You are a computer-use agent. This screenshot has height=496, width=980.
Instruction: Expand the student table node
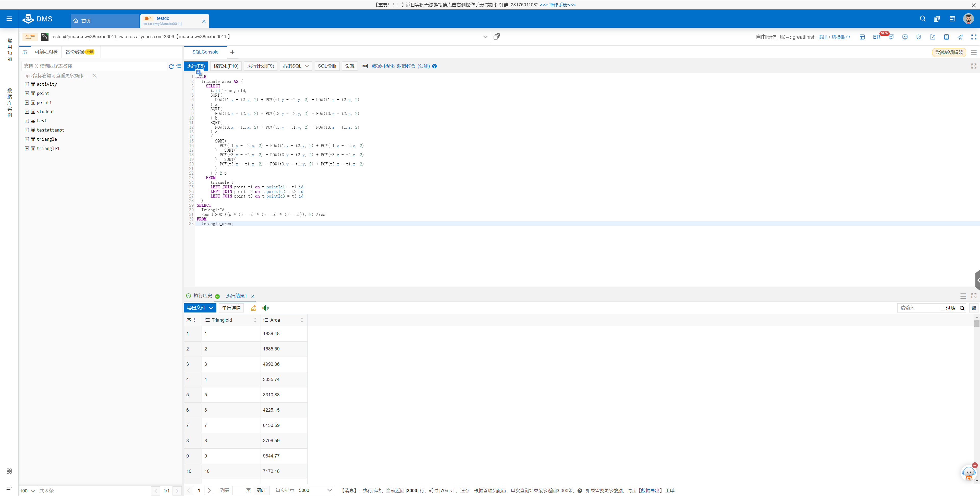point(27,112)
